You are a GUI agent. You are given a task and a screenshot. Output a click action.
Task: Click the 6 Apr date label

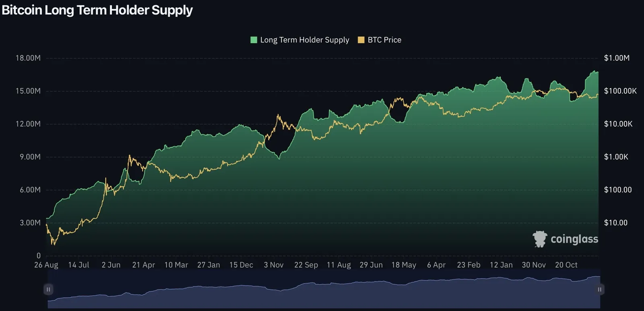(436, 265)
